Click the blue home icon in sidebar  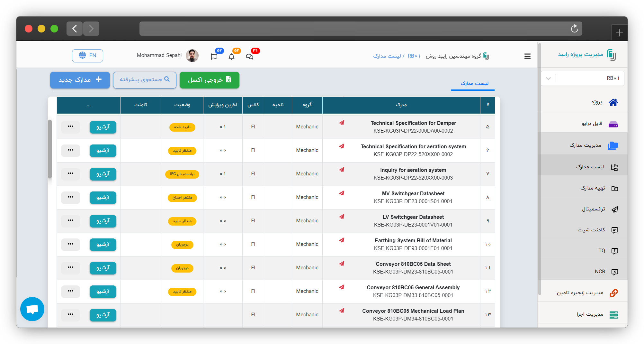coord(613,102)
